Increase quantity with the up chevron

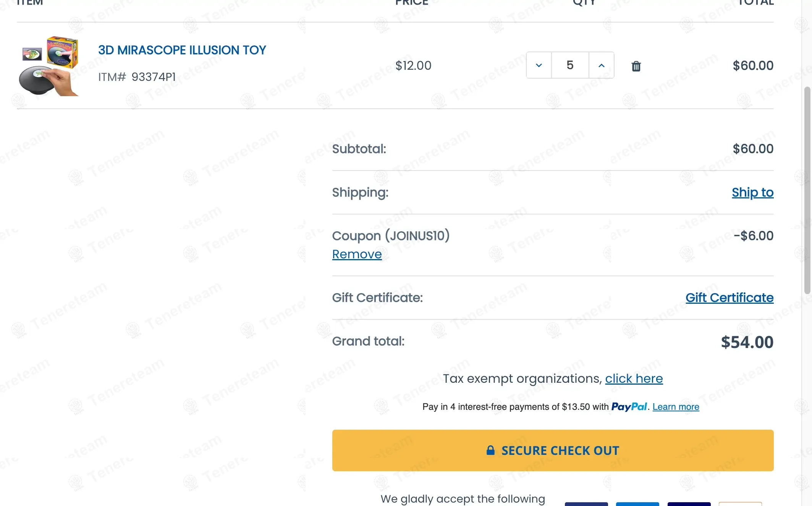click(602, 65)
